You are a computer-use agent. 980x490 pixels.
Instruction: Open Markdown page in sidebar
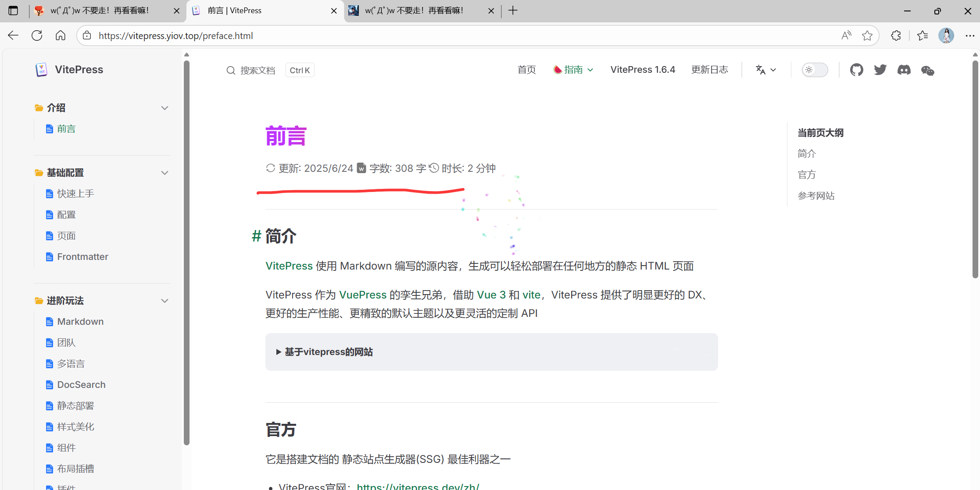pos(80,322)
